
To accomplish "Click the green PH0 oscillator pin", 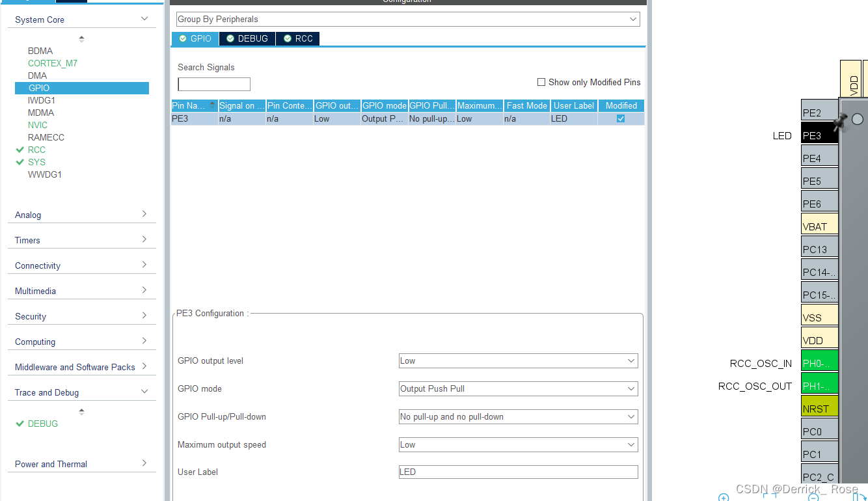I will pyautogui.click(x=819, y=361).
